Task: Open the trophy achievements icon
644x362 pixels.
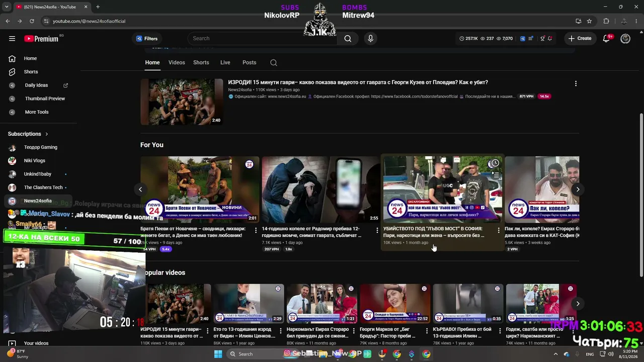Action: click(542, 39)
